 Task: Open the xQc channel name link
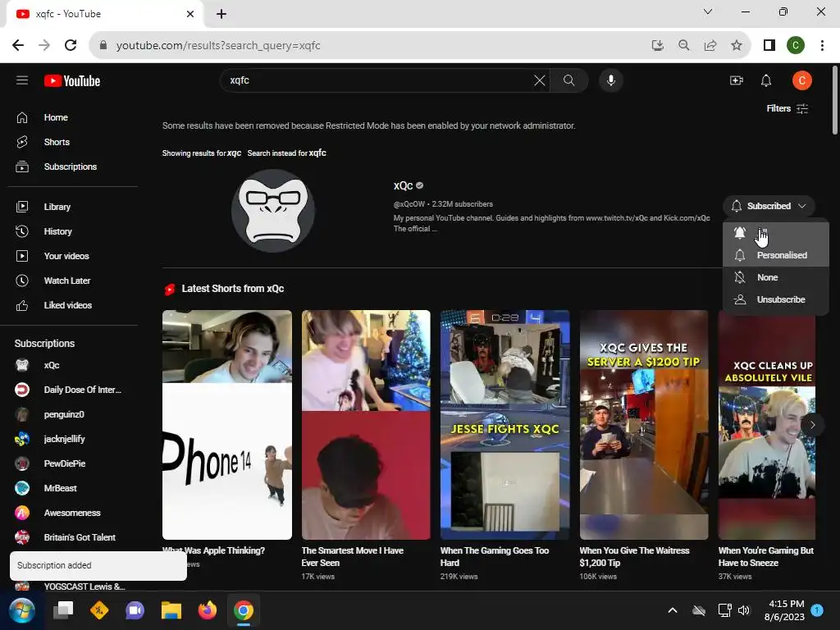pyautogui.click(x=404, y=186)
